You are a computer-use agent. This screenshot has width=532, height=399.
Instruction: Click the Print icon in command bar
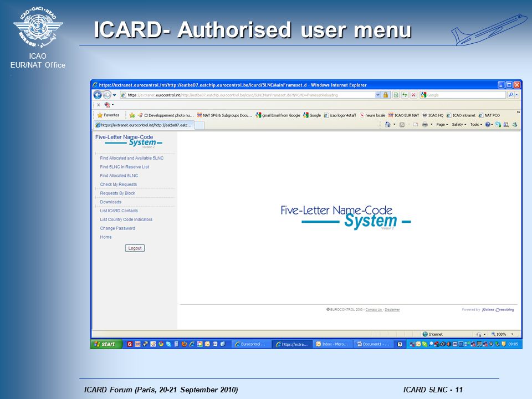(425, 125)
